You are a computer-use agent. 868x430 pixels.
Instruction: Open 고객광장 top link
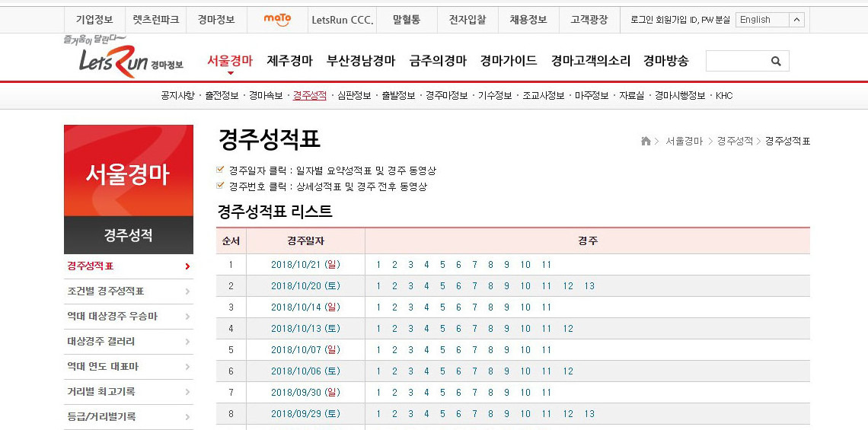click(589, 20)
